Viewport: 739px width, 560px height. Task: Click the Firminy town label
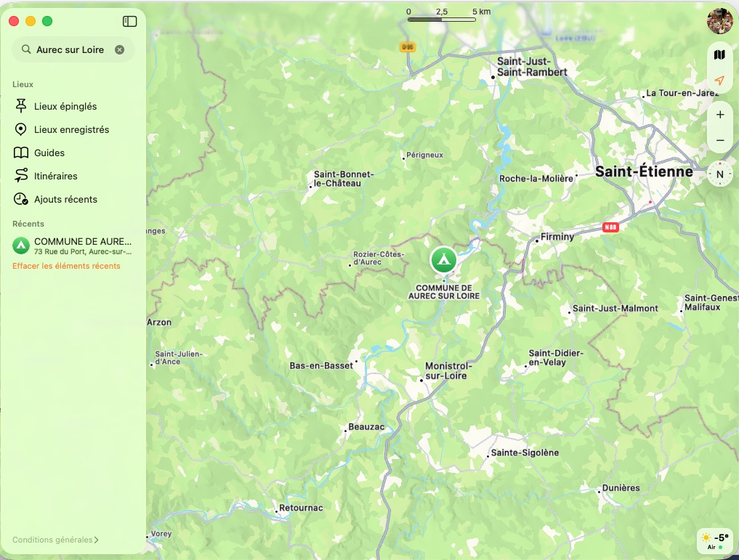pos(557,237)
